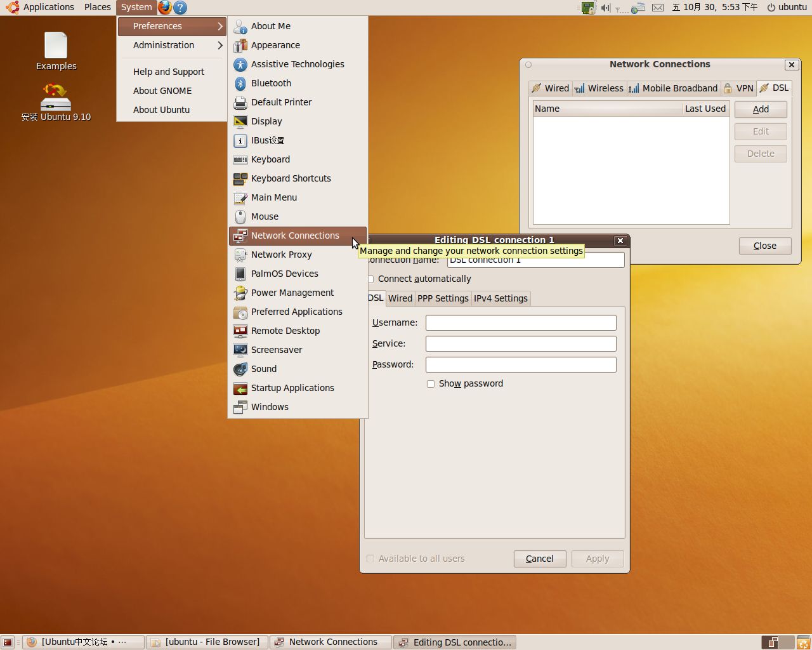Image resolution: width=812 pixels, height=650 pixels.
Task: Click the Connection name text field
Action: (x=535, y=260)
